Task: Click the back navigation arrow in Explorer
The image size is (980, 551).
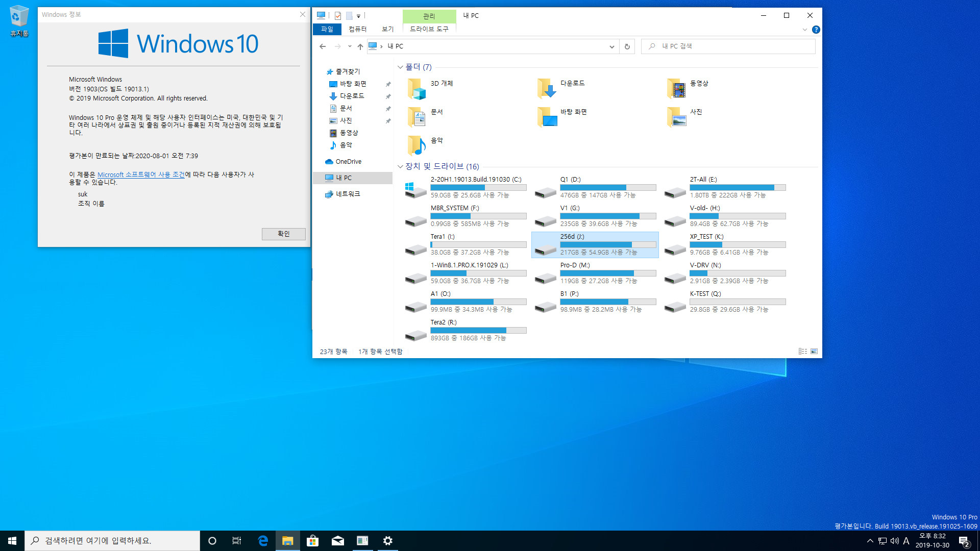Action: pos(323,46)
